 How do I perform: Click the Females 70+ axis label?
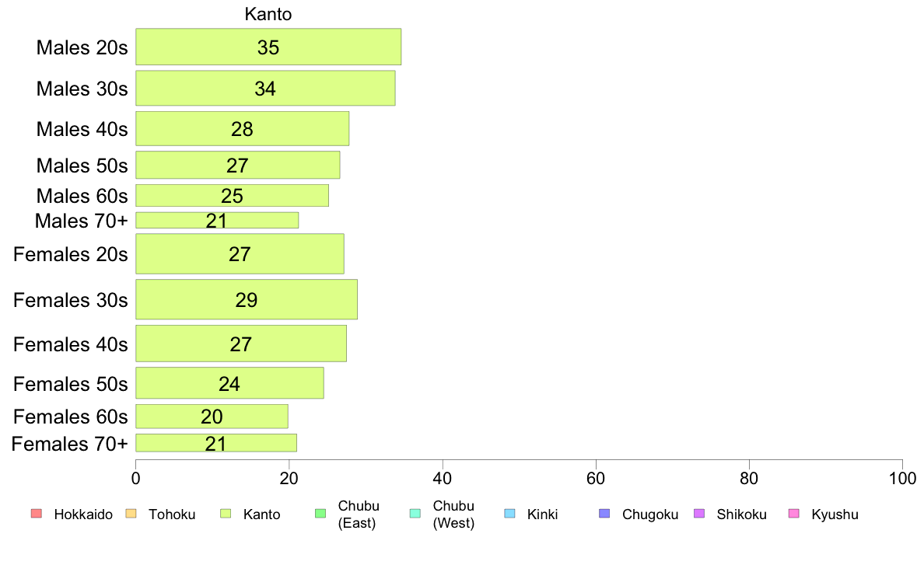(x=69, y=444)
